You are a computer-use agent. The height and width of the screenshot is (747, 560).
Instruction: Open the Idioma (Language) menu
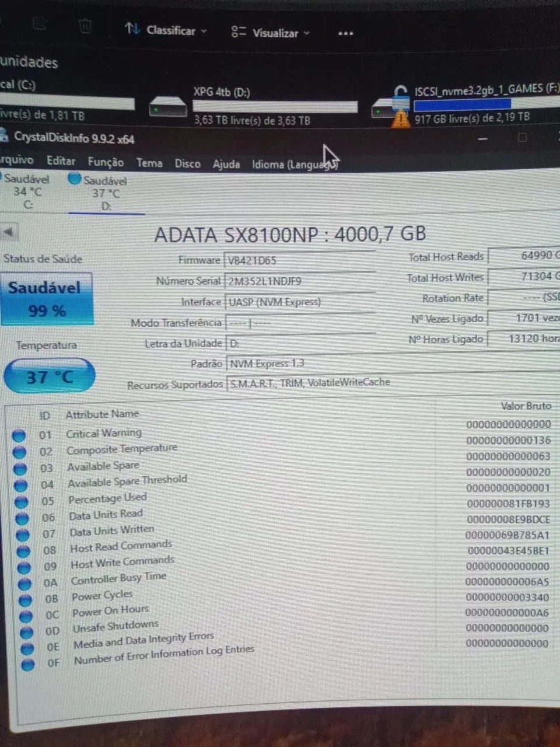295,165
